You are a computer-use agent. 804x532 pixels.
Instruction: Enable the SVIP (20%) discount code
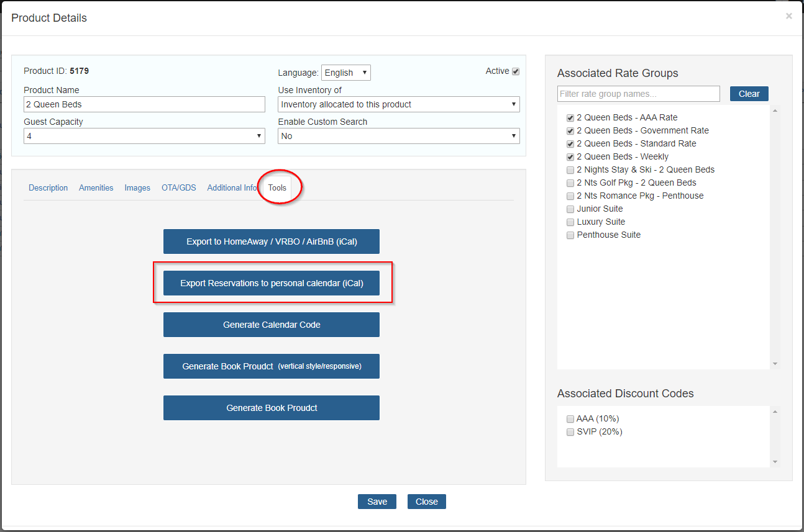pos(570,431)
